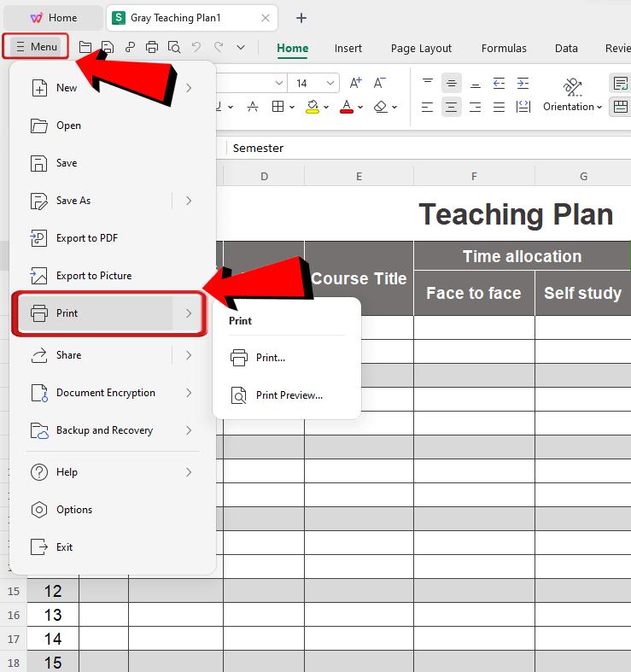Choose New in the menu
This screenshot has width=631, height=672.
coord(113,88)
